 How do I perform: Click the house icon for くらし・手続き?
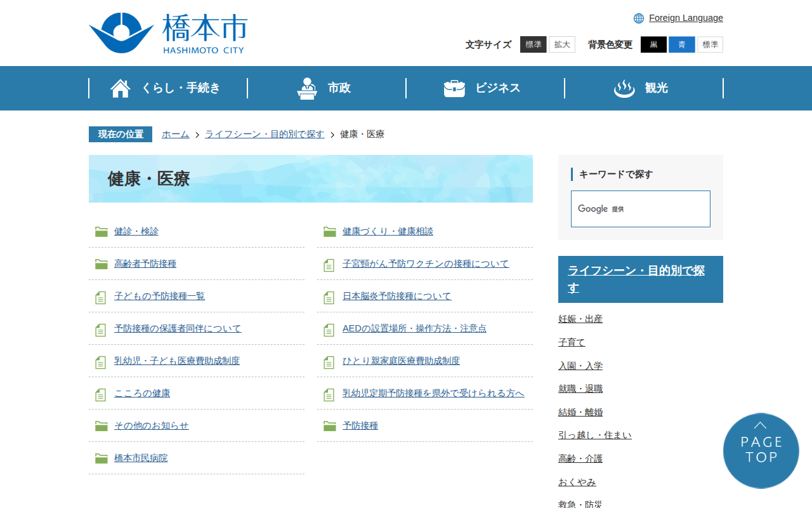pos(121,88)
